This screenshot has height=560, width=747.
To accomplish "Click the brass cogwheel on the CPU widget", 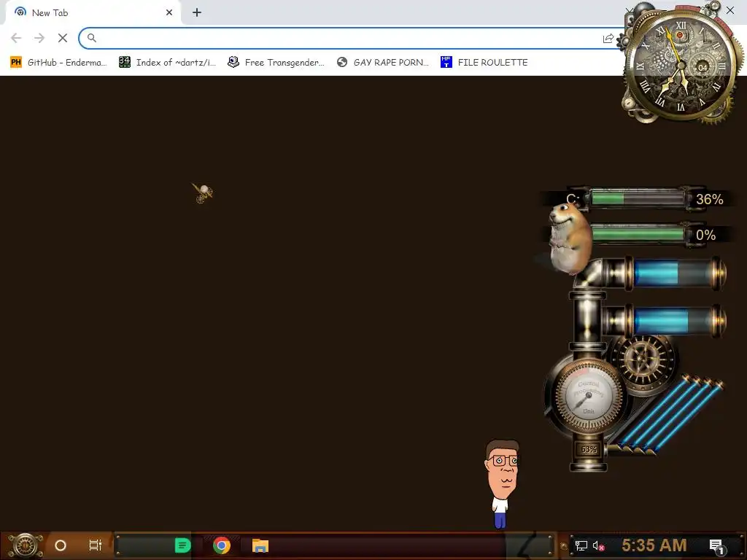I will (643, 360).
